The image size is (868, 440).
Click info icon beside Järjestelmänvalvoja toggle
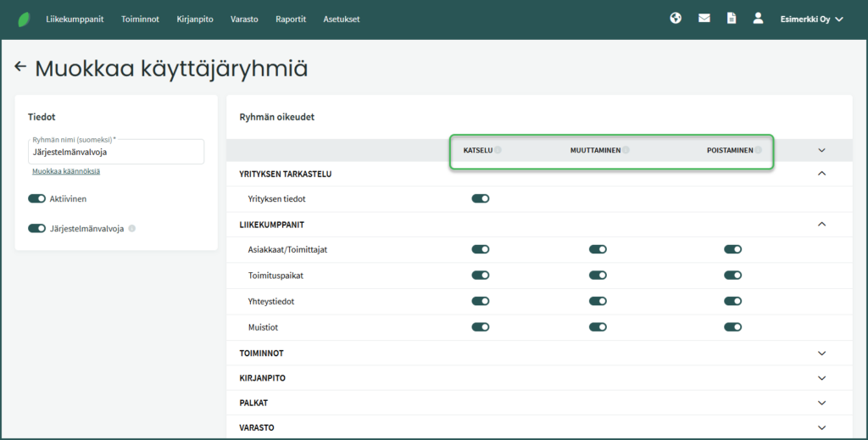(132, 228)
